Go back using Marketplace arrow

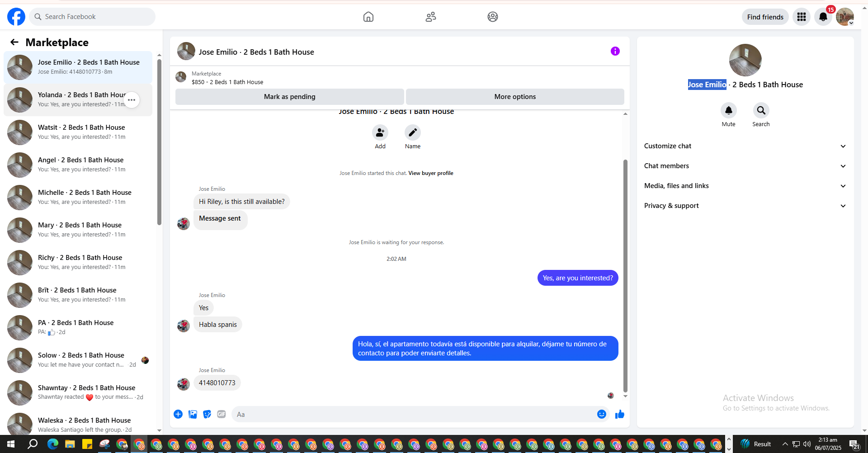14,42
